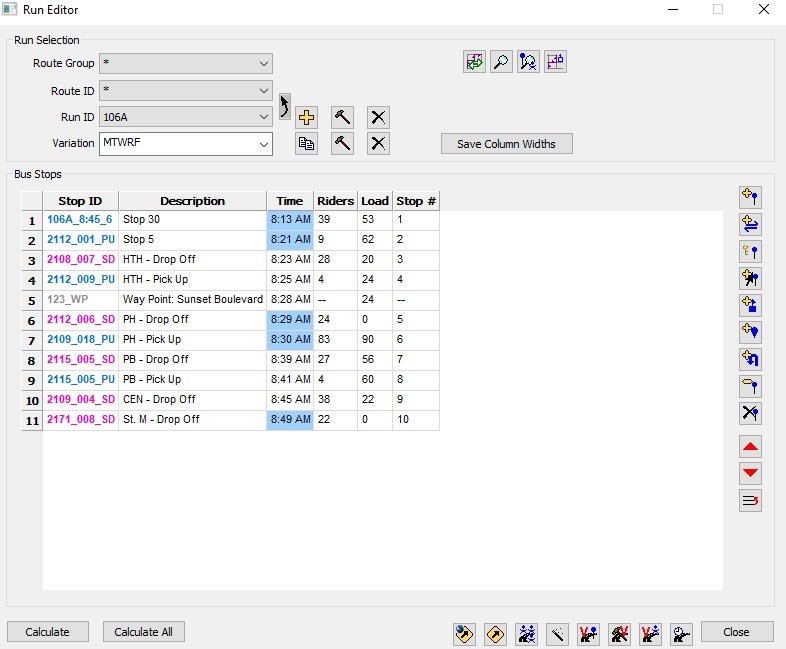786x649 pixels.
Task: Click the Close button
Action: (x=736, y=632)
